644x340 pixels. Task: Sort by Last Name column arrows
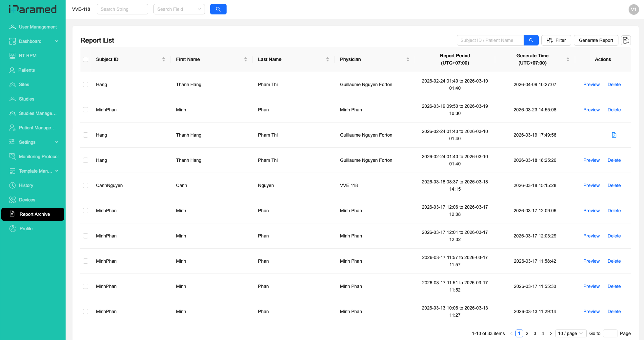point(328,59)
